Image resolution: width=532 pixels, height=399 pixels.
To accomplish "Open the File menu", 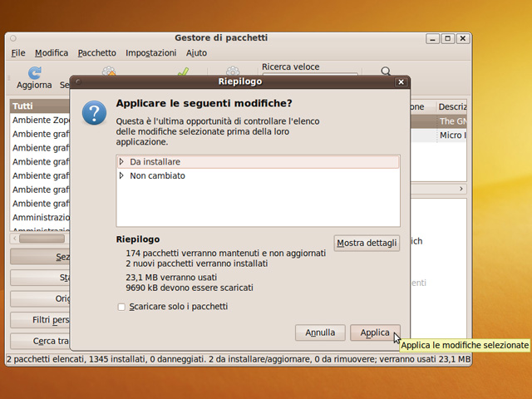I will click(18, 53).
